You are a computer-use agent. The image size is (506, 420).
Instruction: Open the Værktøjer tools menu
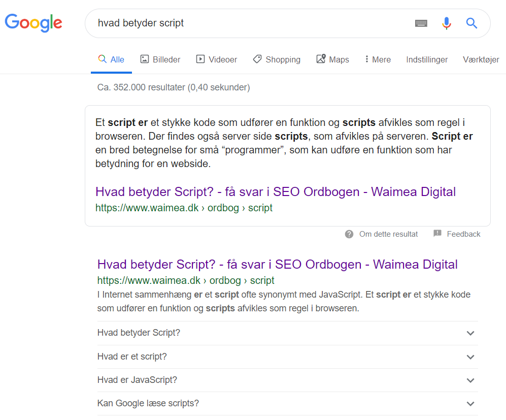coord(481,59)
